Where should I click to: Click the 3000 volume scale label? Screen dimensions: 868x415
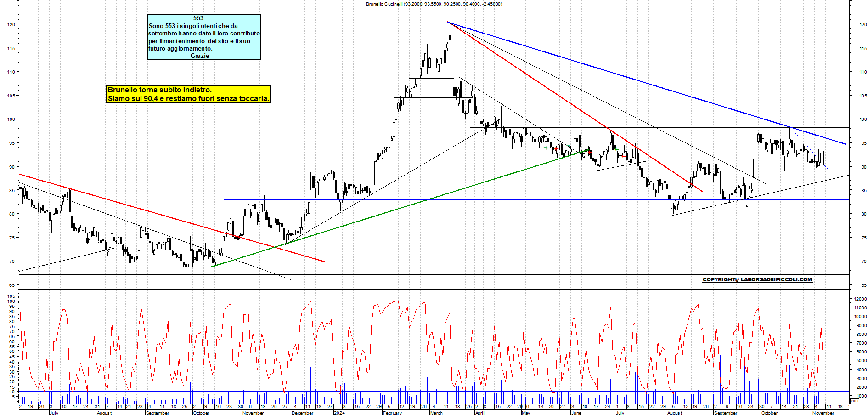[861, 378]
